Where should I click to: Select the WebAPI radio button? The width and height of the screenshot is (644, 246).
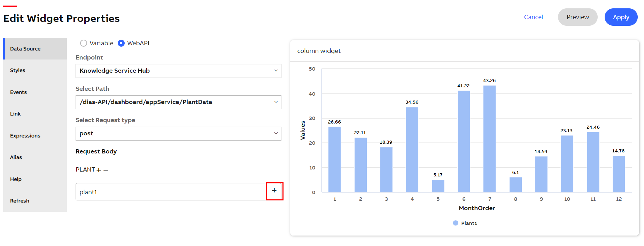coord(121,43)
